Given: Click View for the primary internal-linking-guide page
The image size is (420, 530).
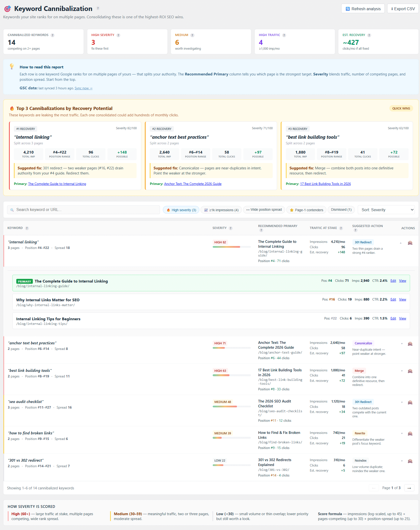Looking at the screenshot, I should pyautogui.click(x=402, y=281).
